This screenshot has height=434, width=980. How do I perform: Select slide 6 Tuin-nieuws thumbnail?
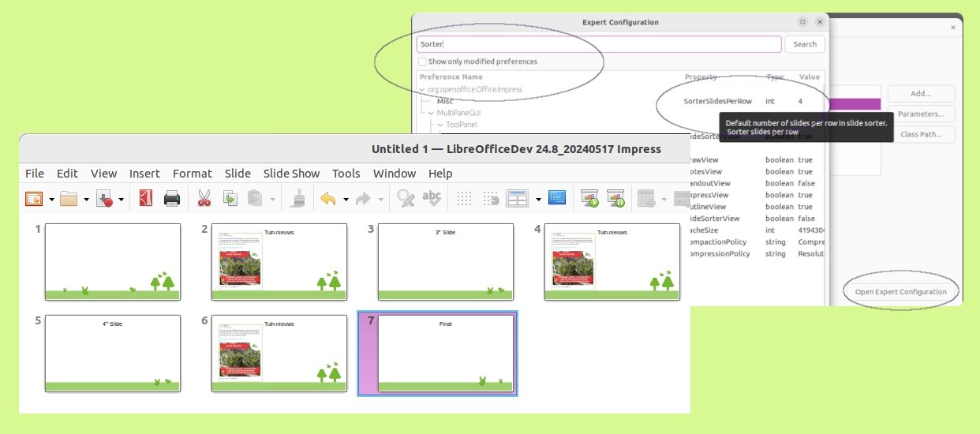(x=279, y=354)
